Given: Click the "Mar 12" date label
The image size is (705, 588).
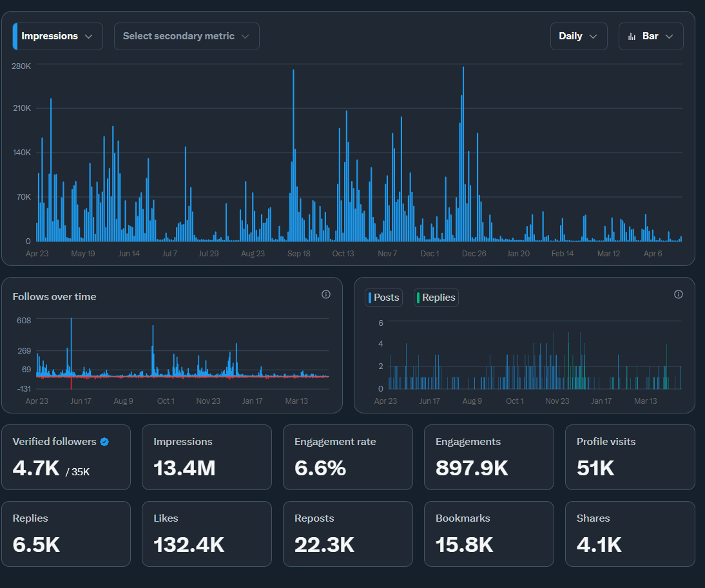Looking at the screenshot, I should [x=609, y=253].
